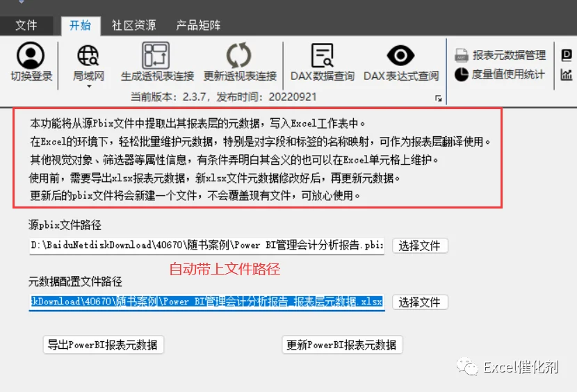Open the ribbon group dialog launcher

pos(438,98)
